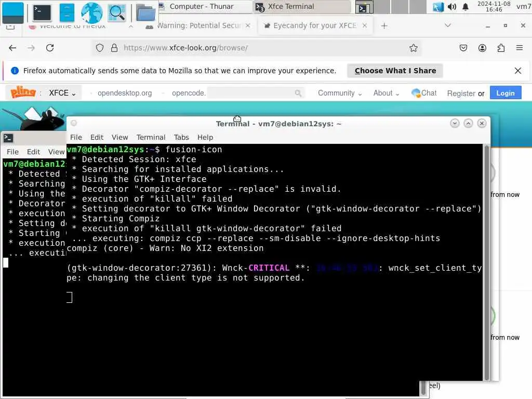Viewport: 532px width, 399px height.
Task: Click the search magnifier in pling search
Action: pos(298,93)
